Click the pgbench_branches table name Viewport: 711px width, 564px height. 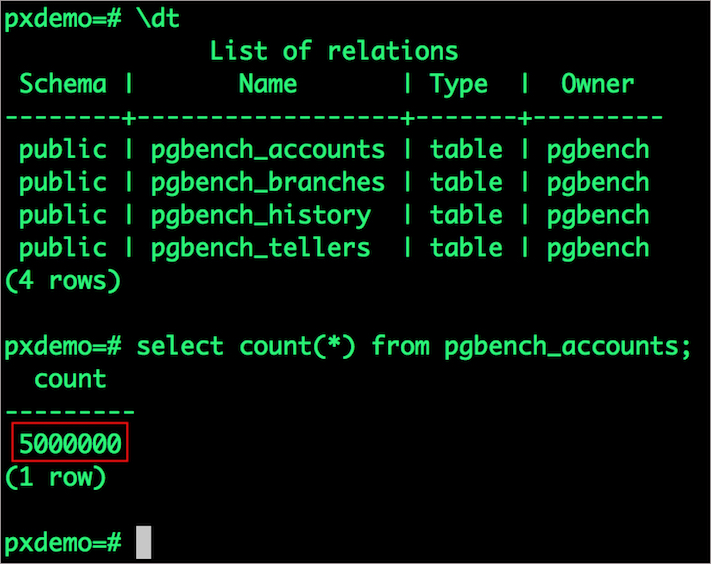click(x=268, y=182)
